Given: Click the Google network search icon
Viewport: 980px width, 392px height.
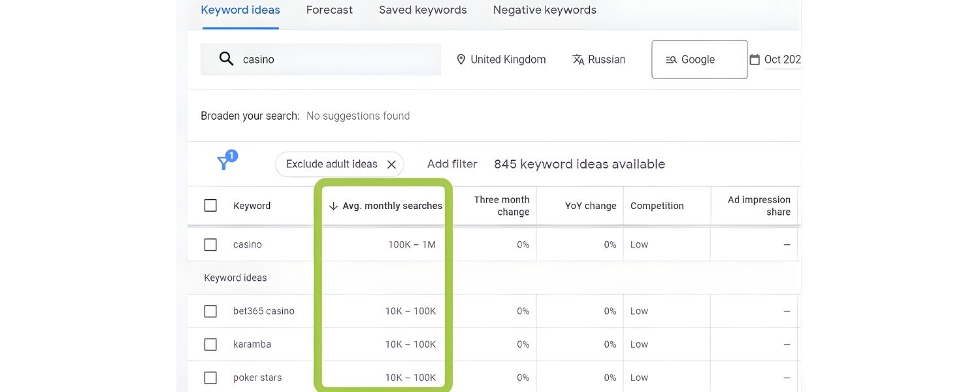Looking at the screenshot, I should pyautogui.click(x=671, y=59).
